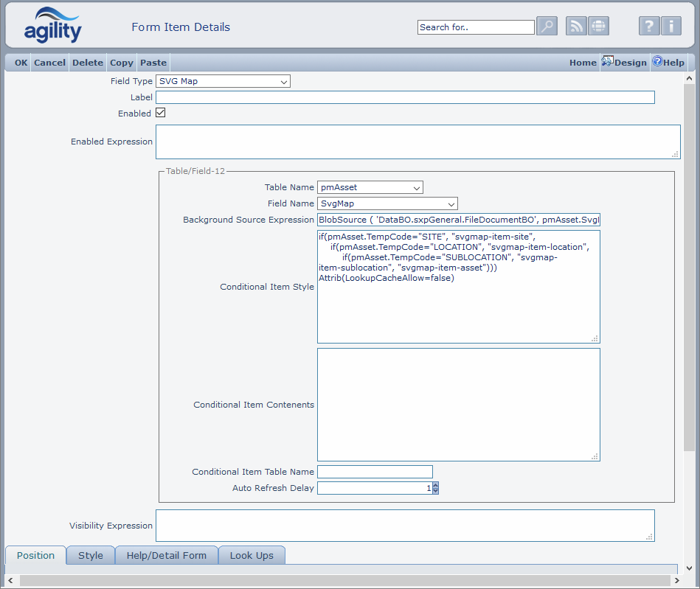The image size is (700, 589).
Task: Open the Help/Detail Form tab
Action: point(167,556)
